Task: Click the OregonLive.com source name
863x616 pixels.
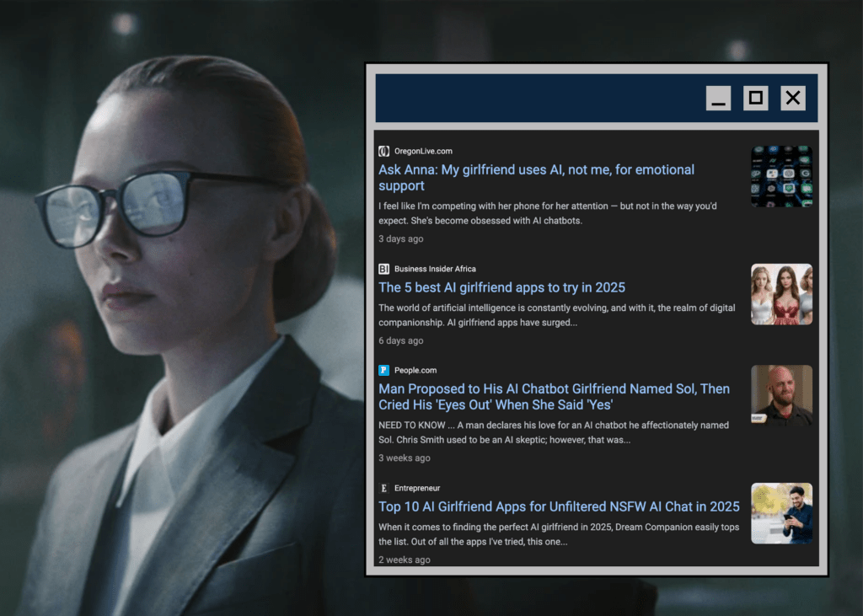Action: tap(423, 152)
